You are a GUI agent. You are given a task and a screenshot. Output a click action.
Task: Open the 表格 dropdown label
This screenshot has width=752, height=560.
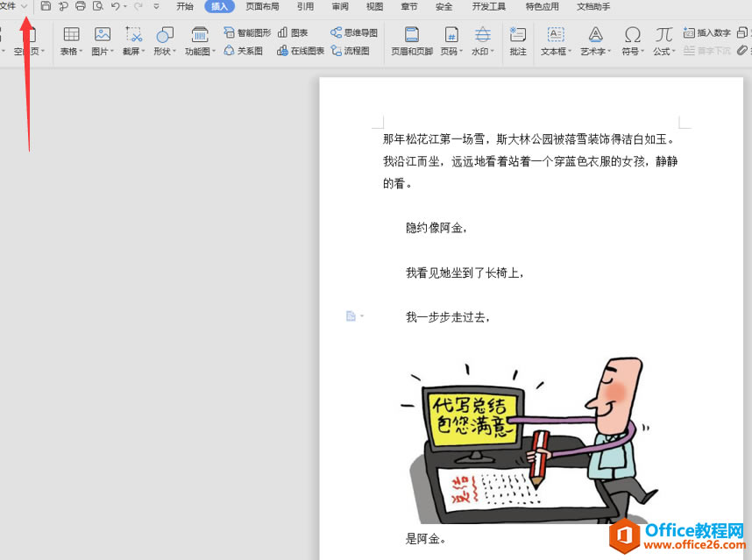pos(71,52)
